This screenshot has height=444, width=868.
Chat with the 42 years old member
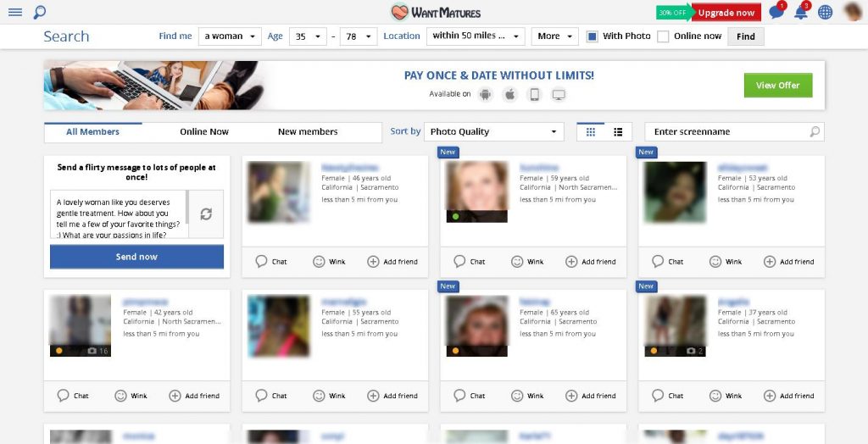[x=73, y=396]
